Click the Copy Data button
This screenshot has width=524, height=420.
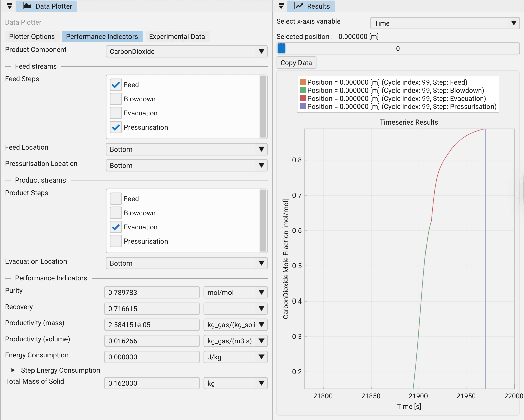point(296,63)
